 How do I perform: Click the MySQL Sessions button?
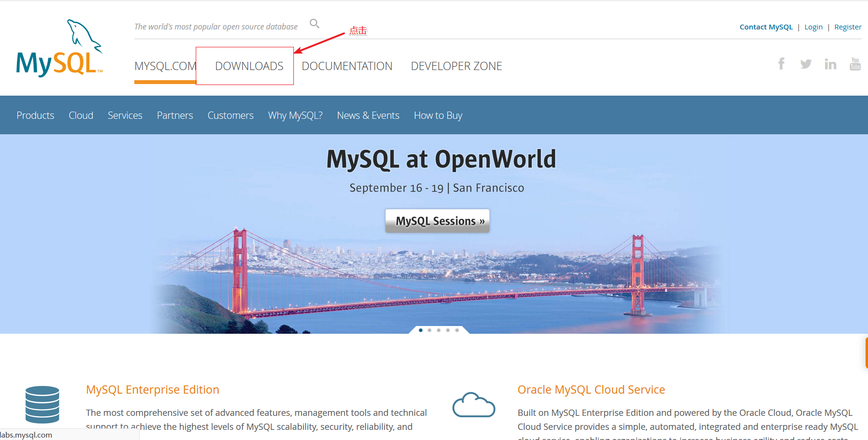click(x=437, y=221)
